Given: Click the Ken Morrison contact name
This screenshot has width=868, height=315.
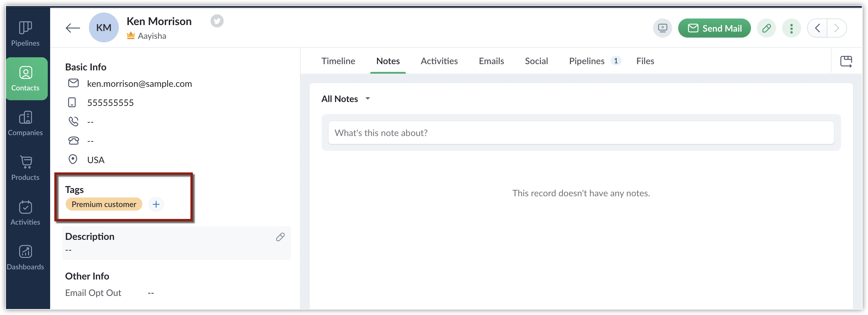Looking at the screenshot, I should click(x=159, y=21).
